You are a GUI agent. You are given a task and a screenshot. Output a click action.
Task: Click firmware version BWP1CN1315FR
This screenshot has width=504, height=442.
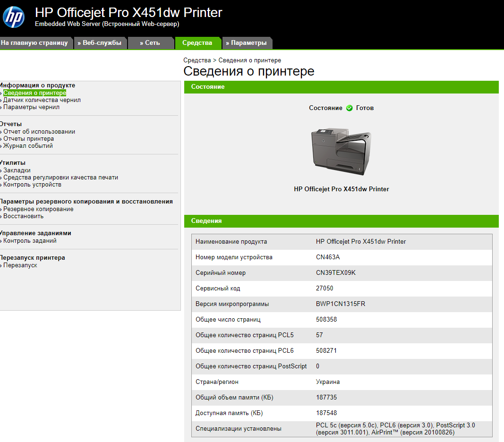pos(341,304)
